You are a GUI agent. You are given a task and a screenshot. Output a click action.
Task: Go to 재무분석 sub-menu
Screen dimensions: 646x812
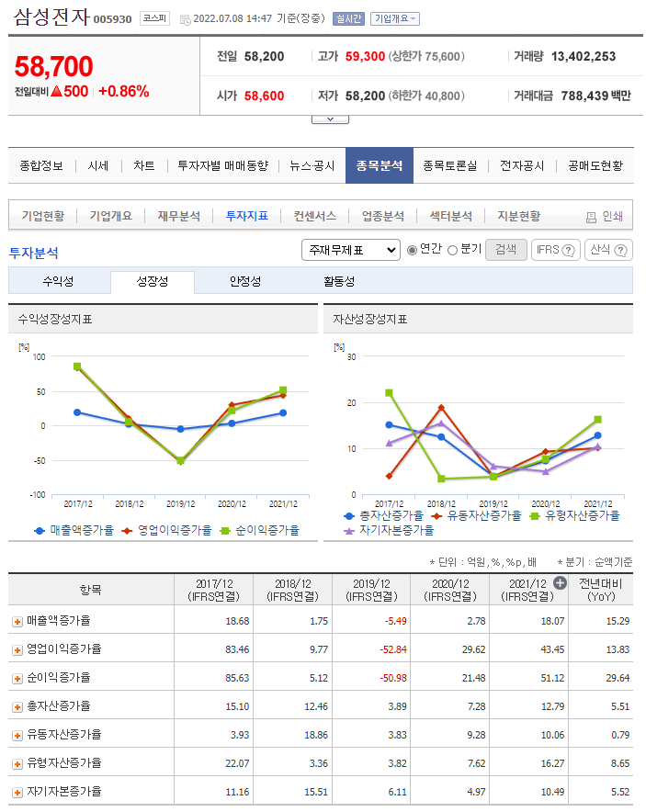pyautogui.click(x=178, y=216)
